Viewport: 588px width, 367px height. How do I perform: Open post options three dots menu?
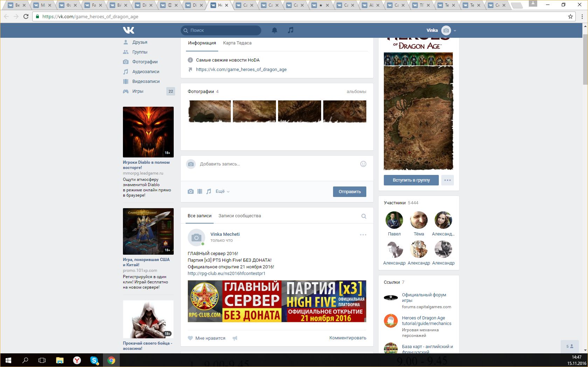(x=363, y=235)
